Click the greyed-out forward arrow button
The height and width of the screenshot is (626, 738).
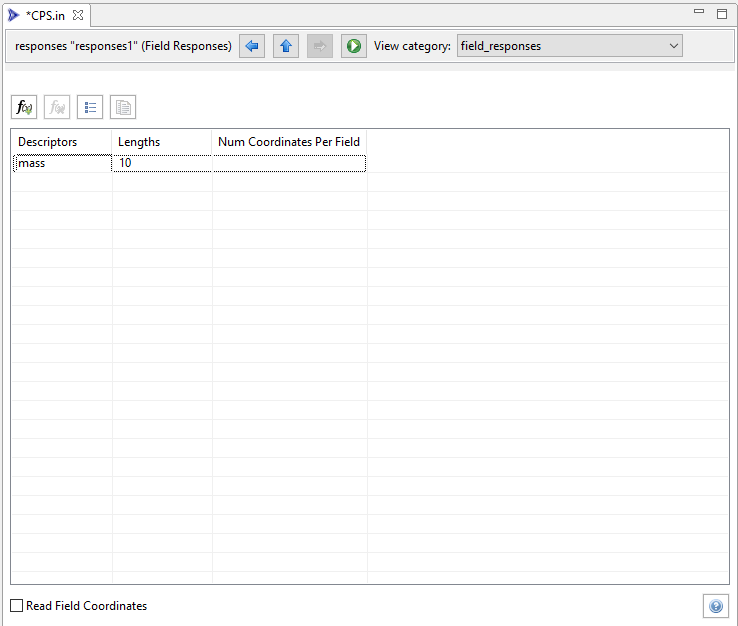(320, 46)
